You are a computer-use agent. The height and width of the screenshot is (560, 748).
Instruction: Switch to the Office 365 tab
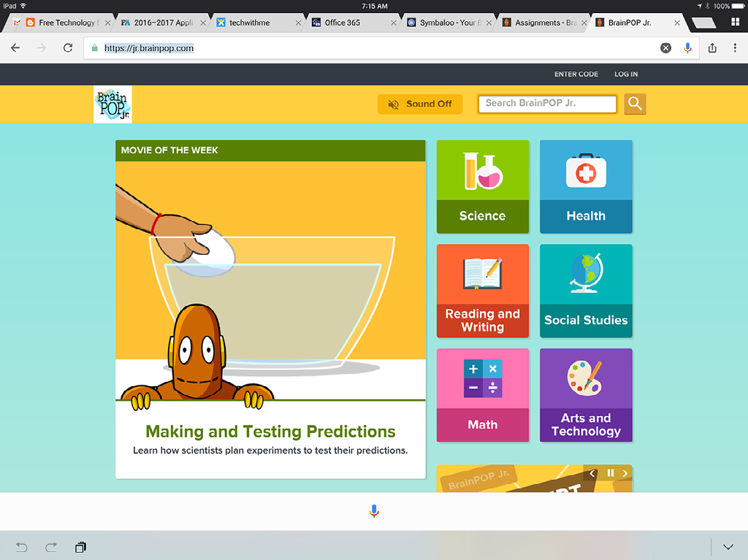tap(343, 22)
